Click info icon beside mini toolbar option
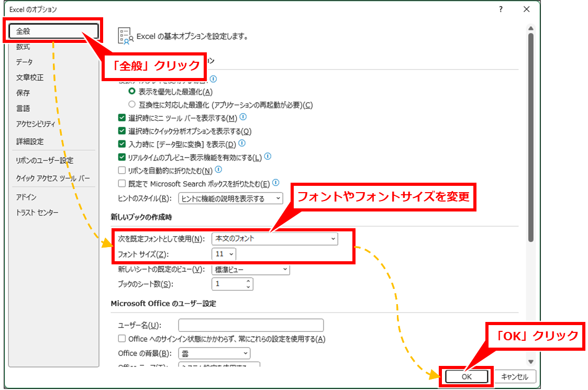 (243, 117)
